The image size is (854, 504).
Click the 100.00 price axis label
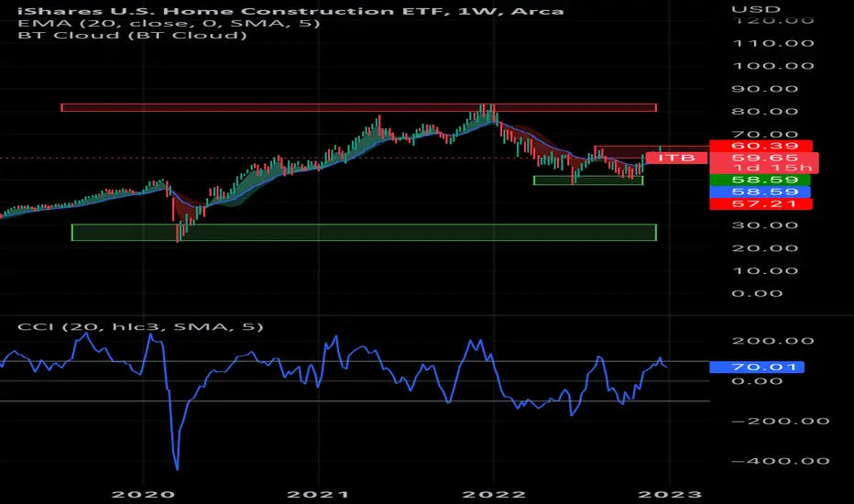coord(773,66)
